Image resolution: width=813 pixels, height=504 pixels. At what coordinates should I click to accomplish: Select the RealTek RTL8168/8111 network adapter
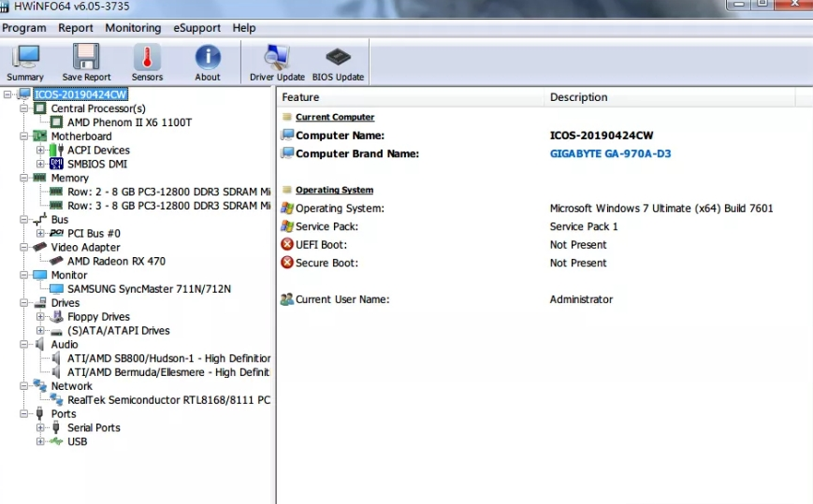tap(168, 400)
